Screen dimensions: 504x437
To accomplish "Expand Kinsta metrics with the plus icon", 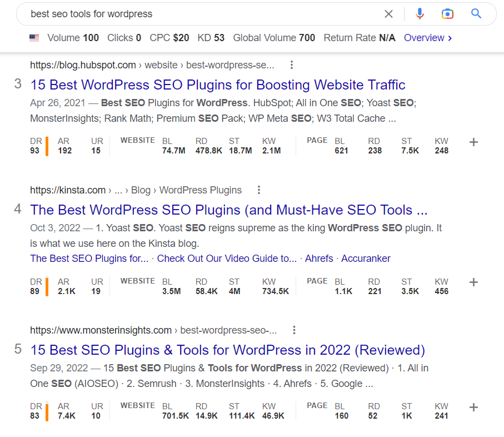I will tap(473, 282).
